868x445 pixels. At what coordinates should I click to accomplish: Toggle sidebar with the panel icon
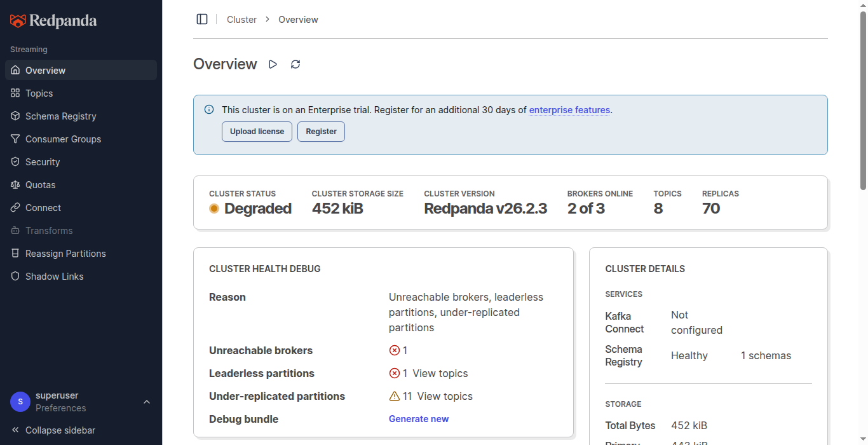point(202,19)
